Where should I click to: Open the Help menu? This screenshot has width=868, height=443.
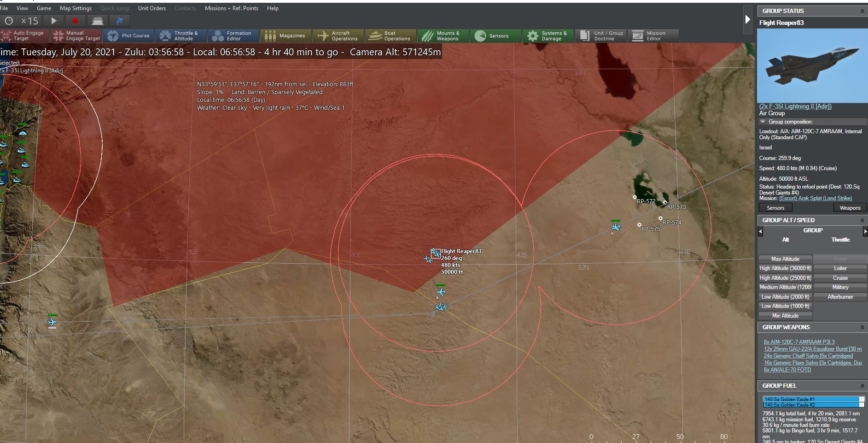pos(273,8)
